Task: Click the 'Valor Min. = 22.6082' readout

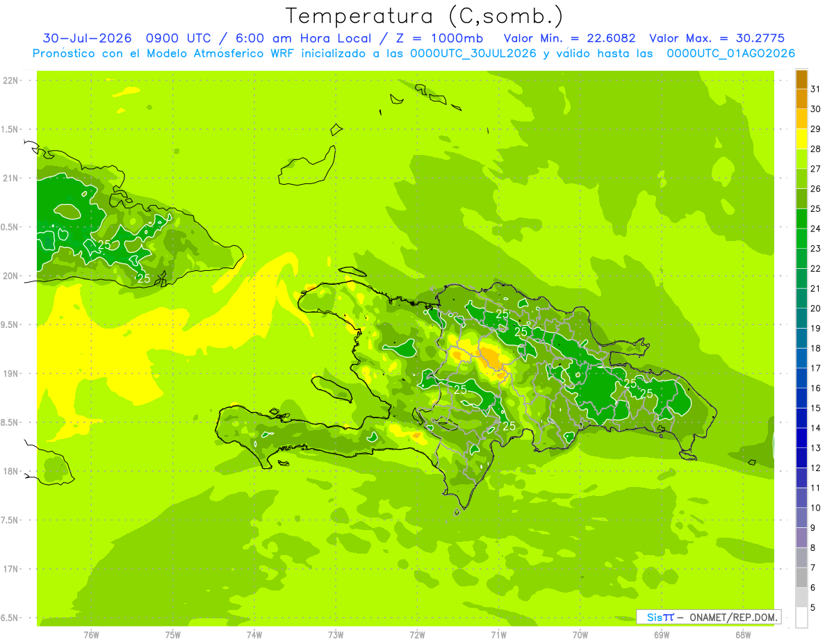Action: coord(569,38)
